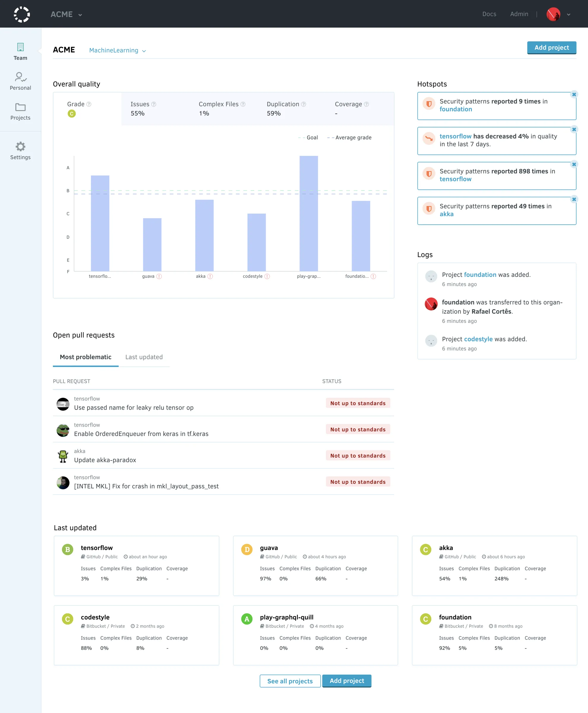The height and width of the screenshot is (713, 588).
Task: Open the MachineLearning dropdown
Action: (x=117, y=50)
